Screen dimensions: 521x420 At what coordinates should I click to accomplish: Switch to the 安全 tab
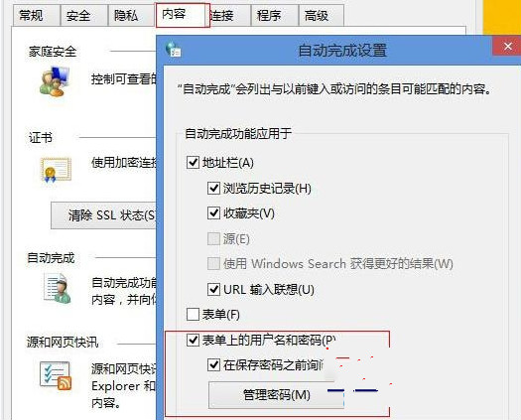click(84, 15)
